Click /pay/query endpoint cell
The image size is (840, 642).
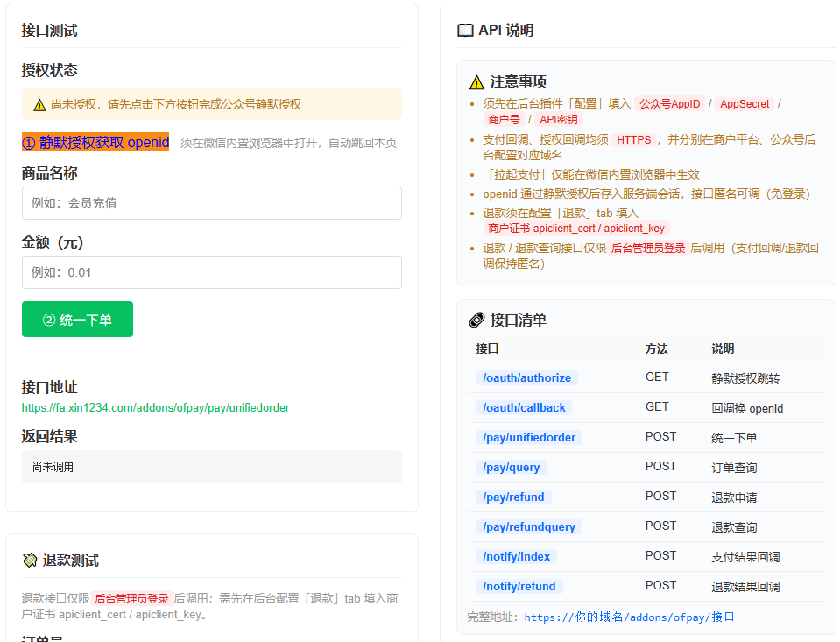point(511,468)
